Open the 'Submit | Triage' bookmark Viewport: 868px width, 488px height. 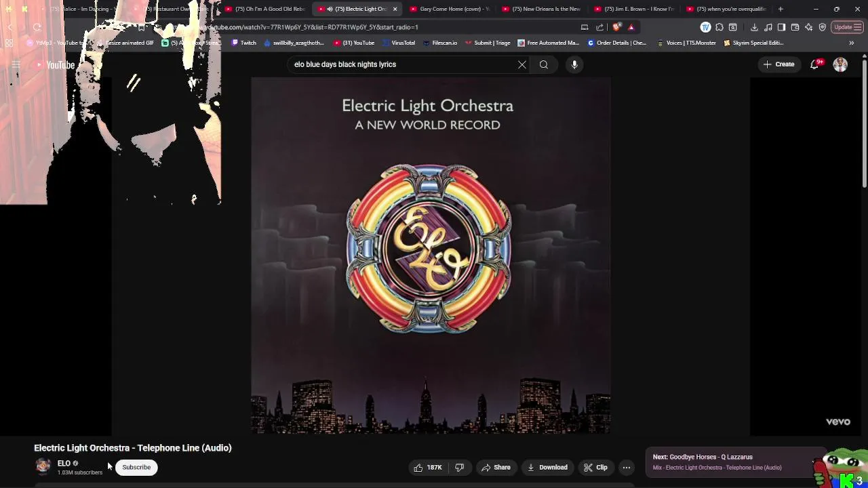click(488, 43)
